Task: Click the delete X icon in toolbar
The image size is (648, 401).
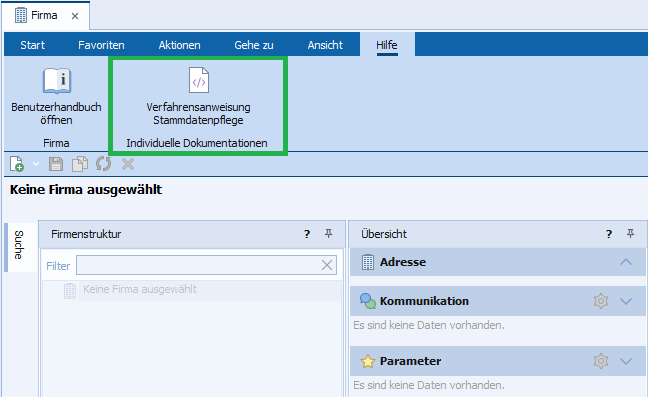Action: pyautogui.click(x=127, y=164)
